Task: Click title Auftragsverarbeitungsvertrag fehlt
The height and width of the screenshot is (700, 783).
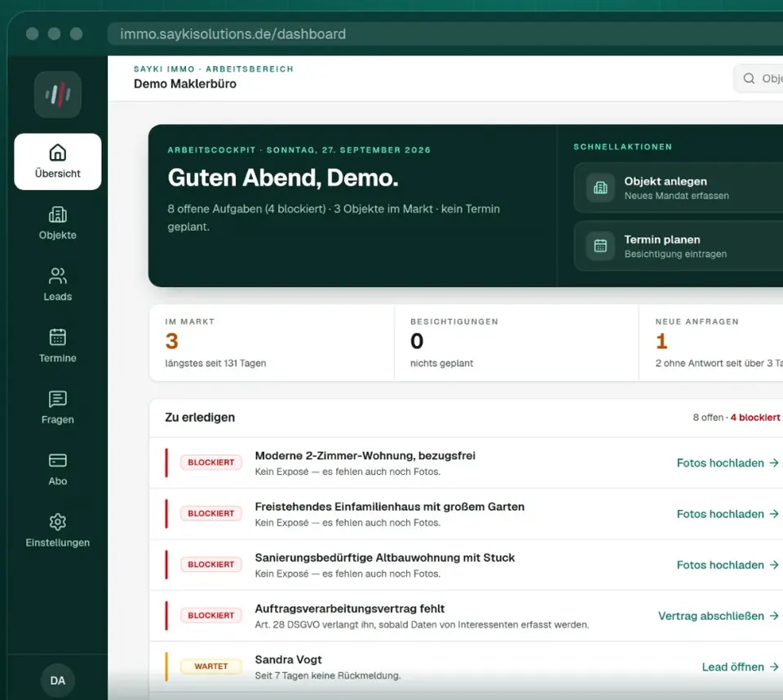Action: tap(350, 609)
